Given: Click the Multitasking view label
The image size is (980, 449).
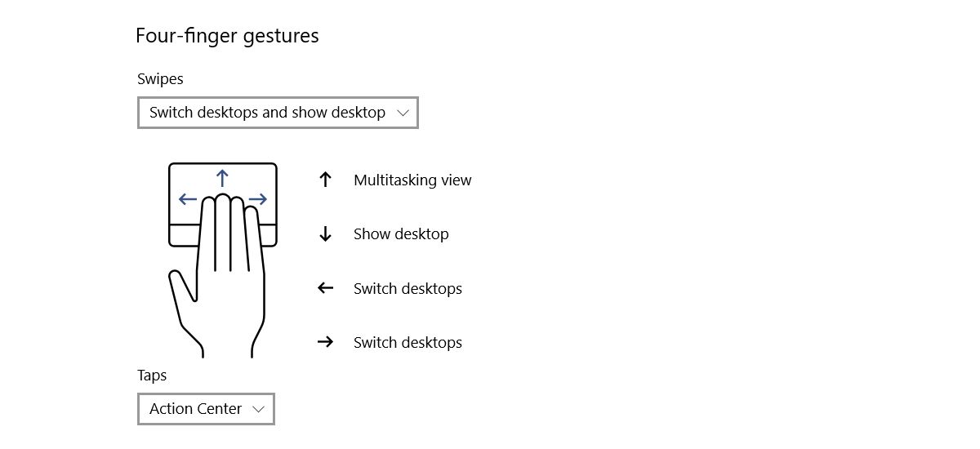Looking at the screenshot, I should coord(412,180).
